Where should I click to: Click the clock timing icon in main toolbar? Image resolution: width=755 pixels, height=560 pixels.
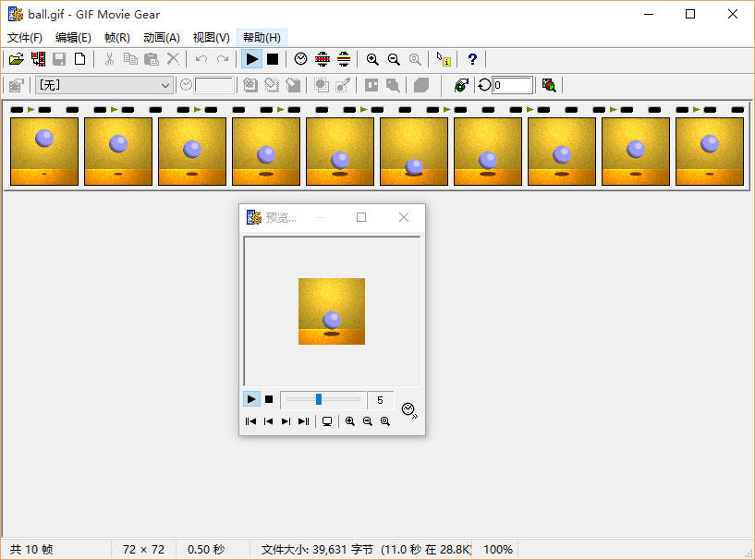(x=301, y=59)
